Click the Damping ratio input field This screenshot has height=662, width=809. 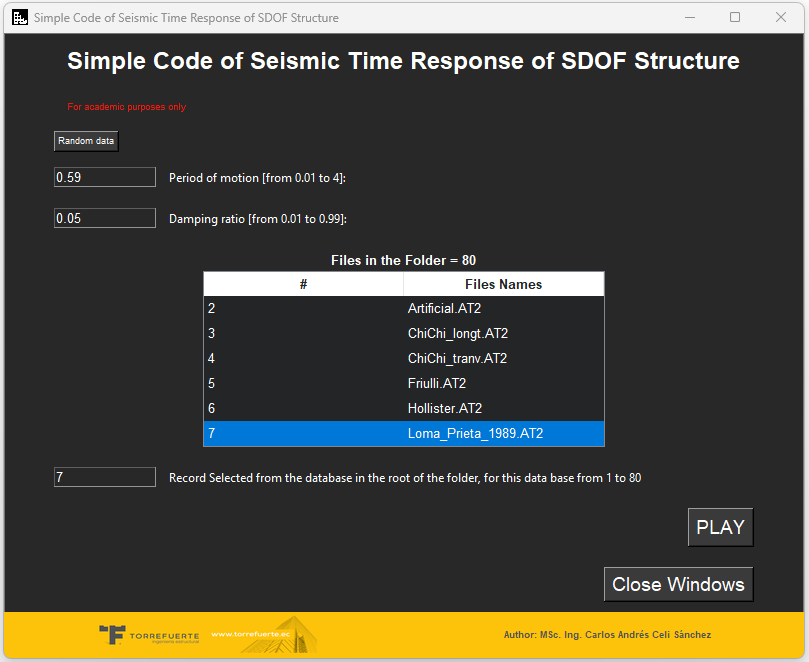(x=104, y=217)
